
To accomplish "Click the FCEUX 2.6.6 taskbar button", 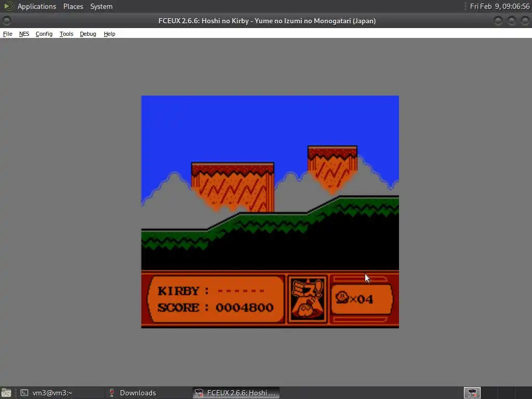I will click(x=236, y=393).
